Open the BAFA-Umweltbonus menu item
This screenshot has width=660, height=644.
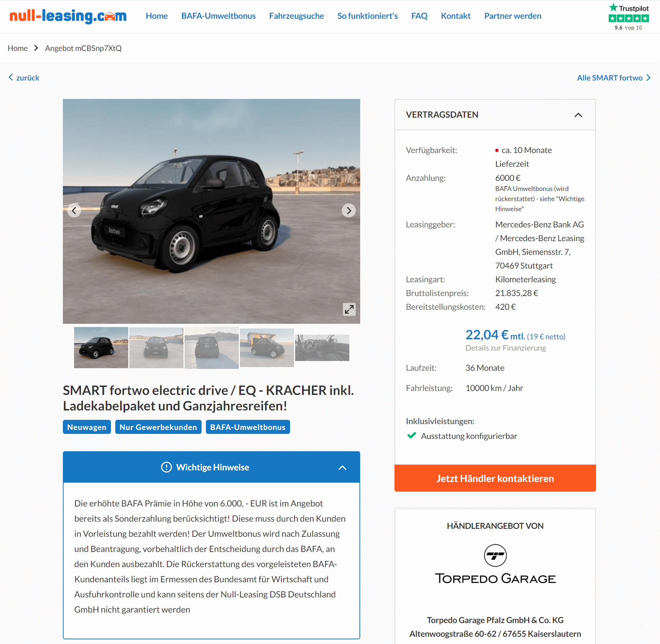218,16
